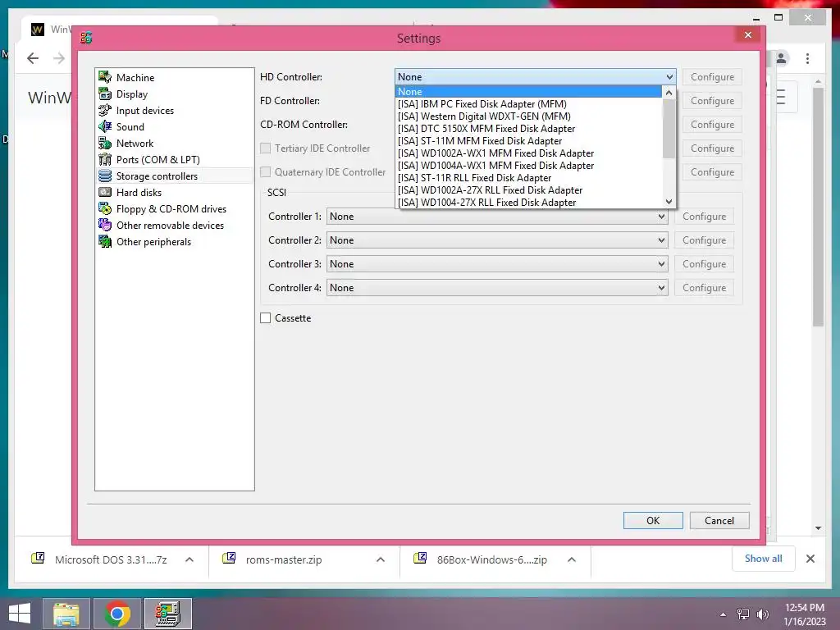840x630 pixels.
Task: Open the Network settings icon
Action: tap(105, 143)
